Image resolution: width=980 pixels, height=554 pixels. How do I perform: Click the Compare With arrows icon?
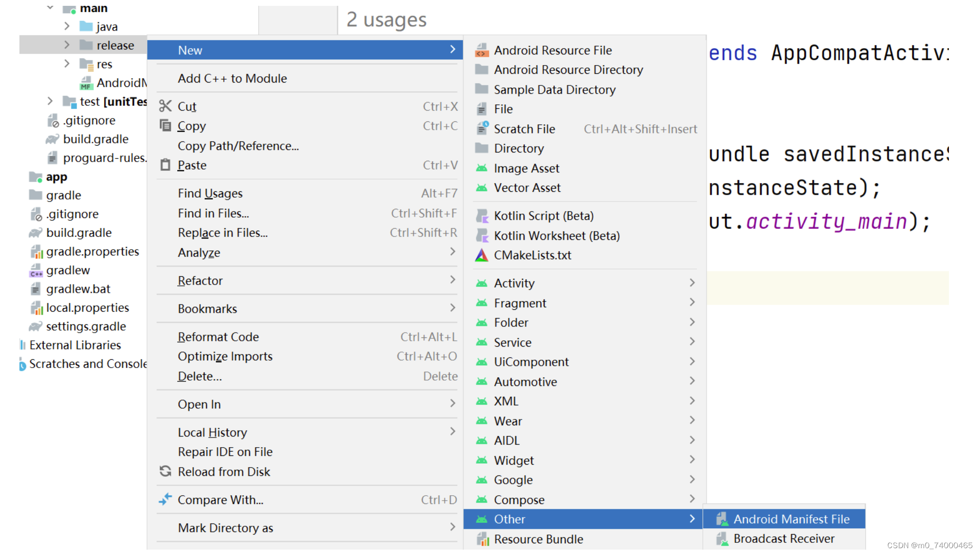click(165, 499)
